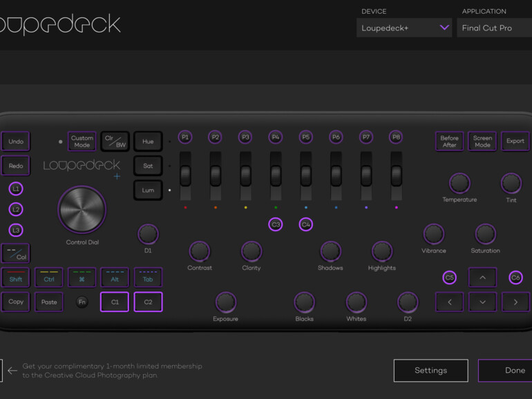Click the C3 circular button
Image resolution: width=532 pixels, height=399 pixels.
click(x=276, y=224)
